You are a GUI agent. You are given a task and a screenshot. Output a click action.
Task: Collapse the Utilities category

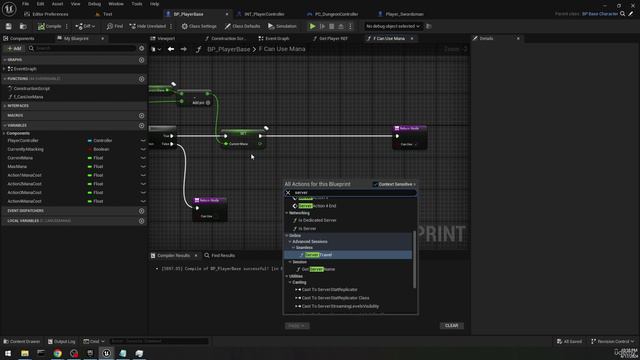[287, 276]
